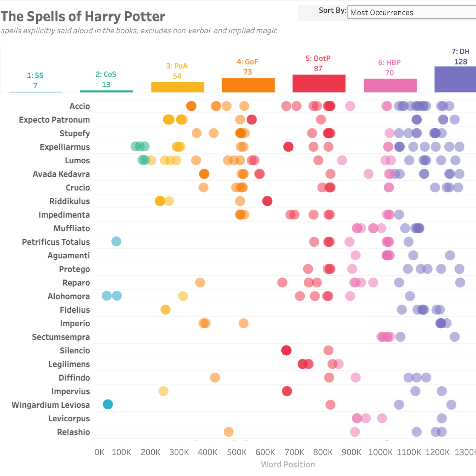The height and width of the screenshot is (476, 476).
Task: Click the Fidelius yellow dot
Action: pyautogui.click(x=165, y=310)
